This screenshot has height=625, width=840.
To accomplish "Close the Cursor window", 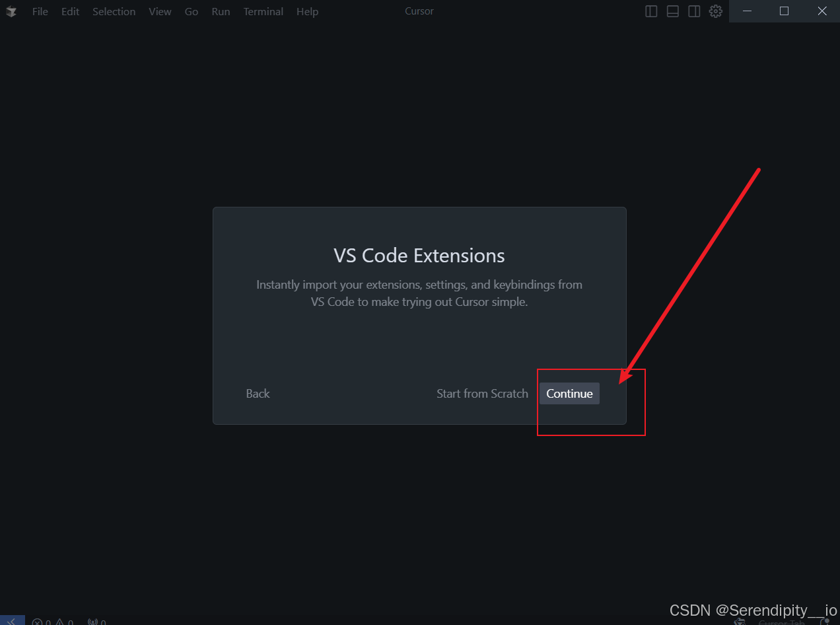I will 822,11.
